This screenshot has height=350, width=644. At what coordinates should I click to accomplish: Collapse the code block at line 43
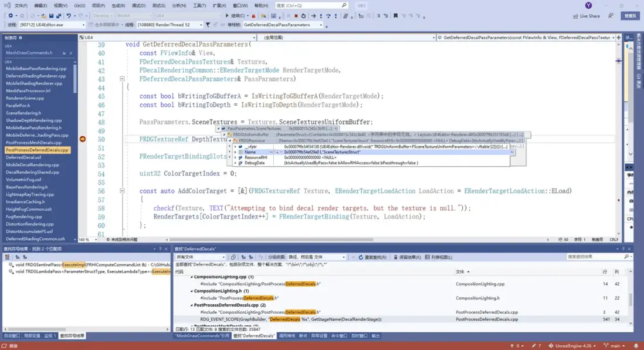point(122,79)
